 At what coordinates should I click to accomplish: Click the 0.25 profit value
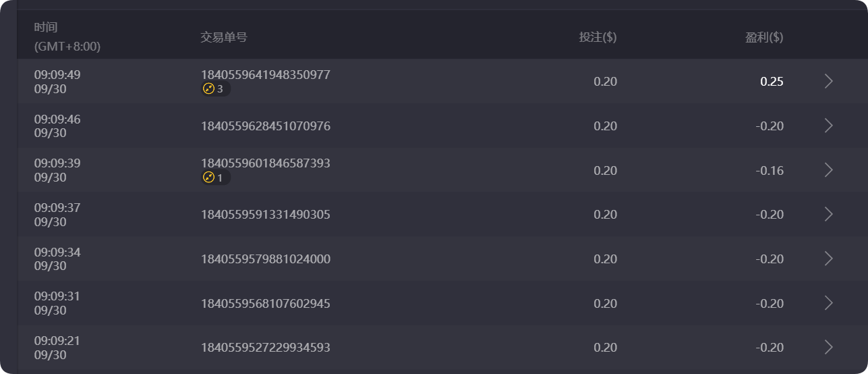pos(772,82)
